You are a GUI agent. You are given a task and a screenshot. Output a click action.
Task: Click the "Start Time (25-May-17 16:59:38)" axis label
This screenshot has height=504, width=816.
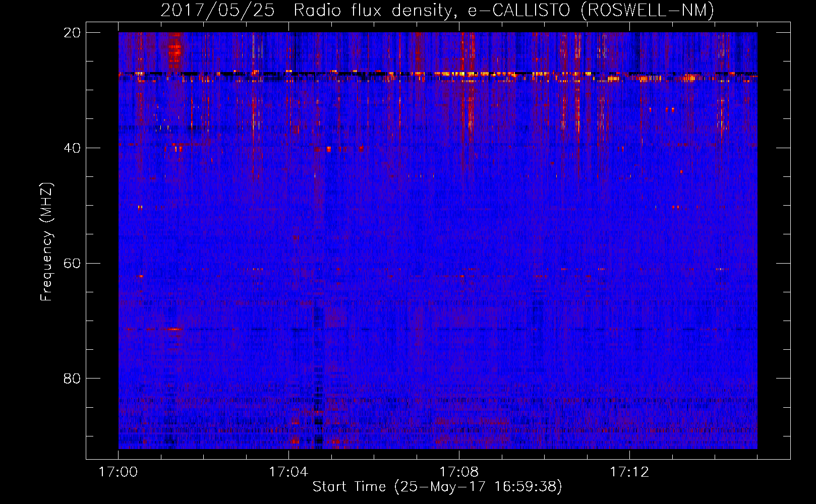(437, 487)
